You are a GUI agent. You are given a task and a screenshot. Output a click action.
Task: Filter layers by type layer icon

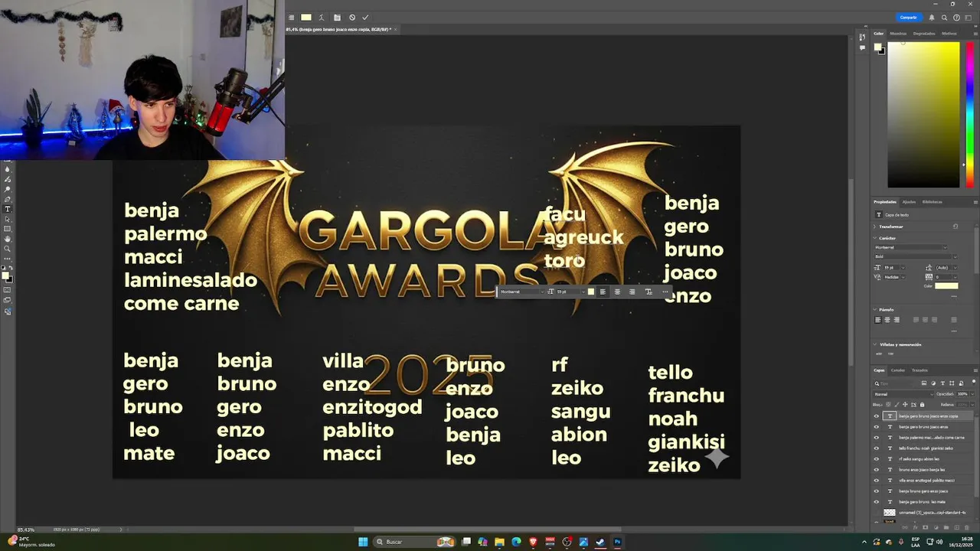[942, 383]
